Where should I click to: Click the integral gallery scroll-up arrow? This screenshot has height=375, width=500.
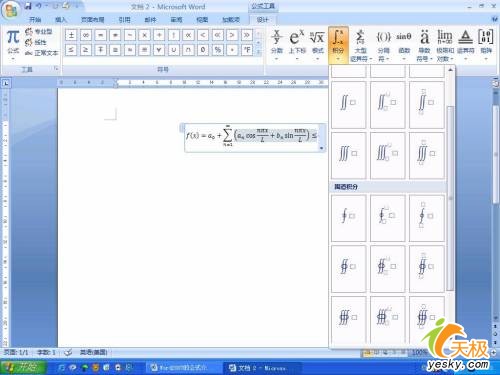click(x=450, y=70)
